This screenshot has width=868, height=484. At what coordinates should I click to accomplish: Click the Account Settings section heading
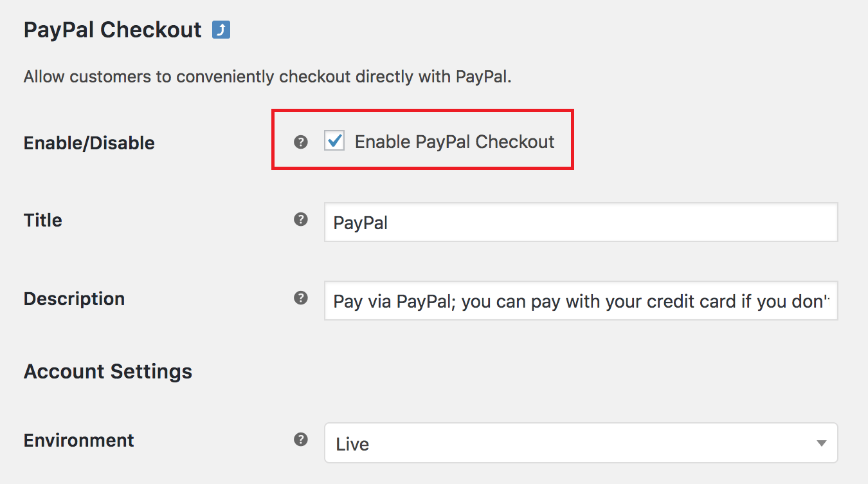point(108,371)
